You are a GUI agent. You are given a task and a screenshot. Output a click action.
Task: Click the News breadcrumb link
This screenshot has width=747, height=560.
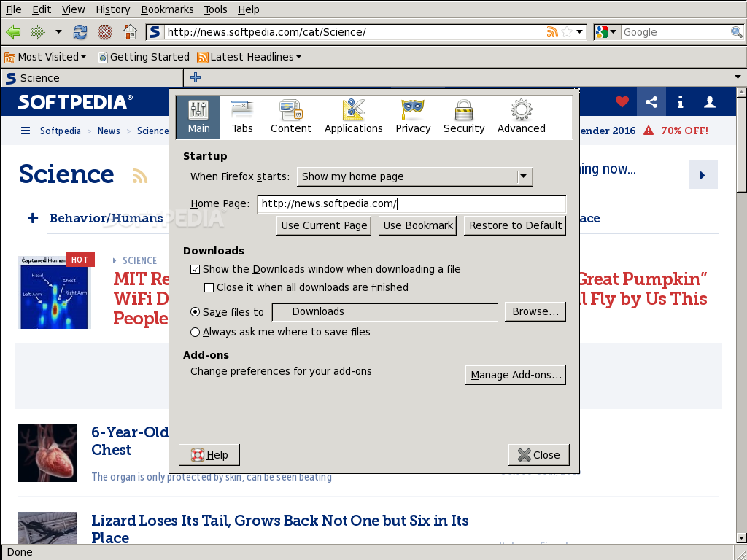[109, 131]
